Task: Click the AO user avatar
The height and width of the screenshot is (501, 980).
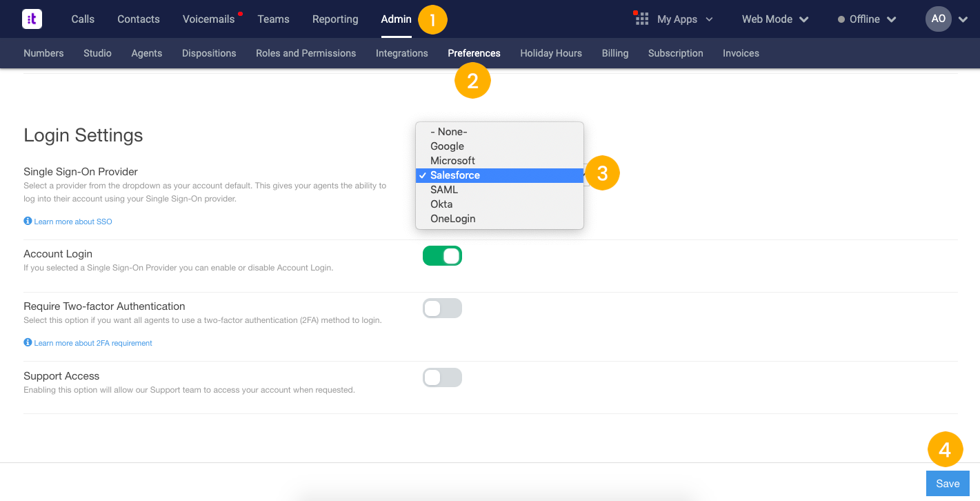Action: 938,19
